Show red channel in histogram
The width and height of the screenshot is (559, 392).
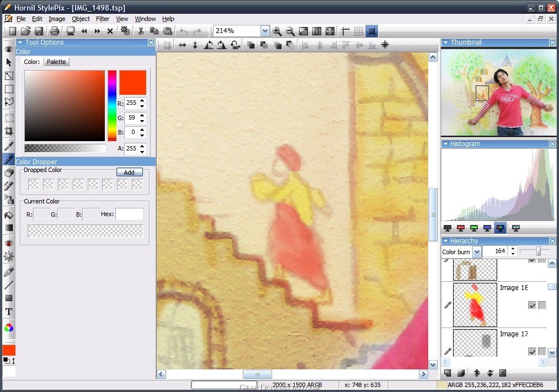[461, 228]
